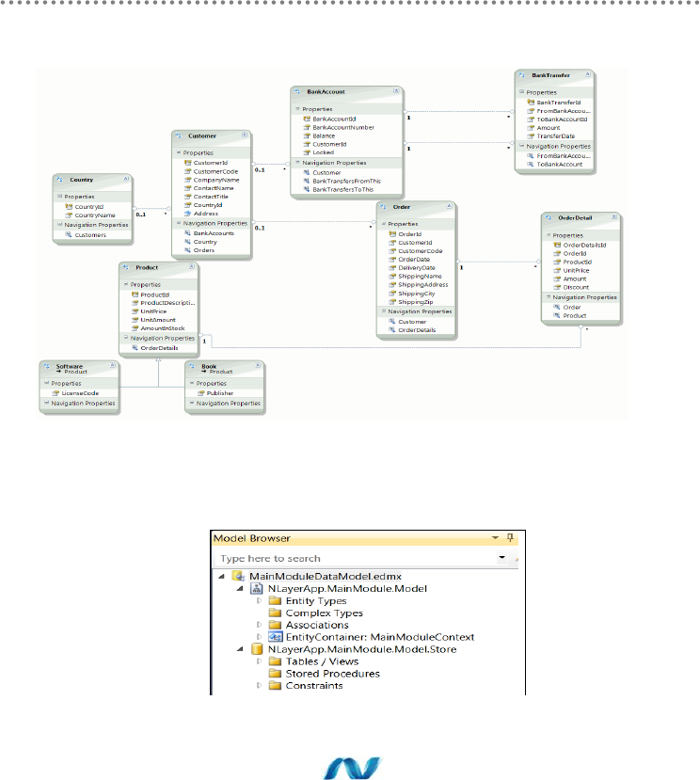This screenshot has width=700, height=780.
Task: Select the ShippingAddress property in Order
Action: tap(422, 284)
